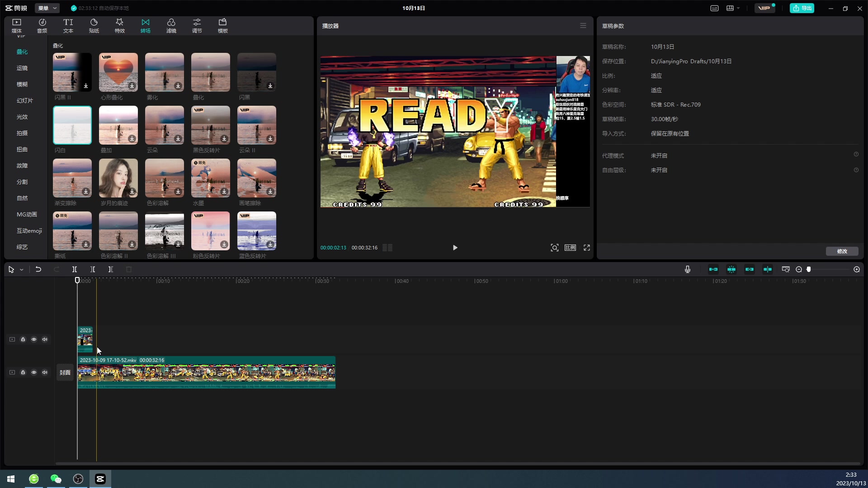868x488 pixels.
Task: Zoom in the timeline
Action: 857,269
